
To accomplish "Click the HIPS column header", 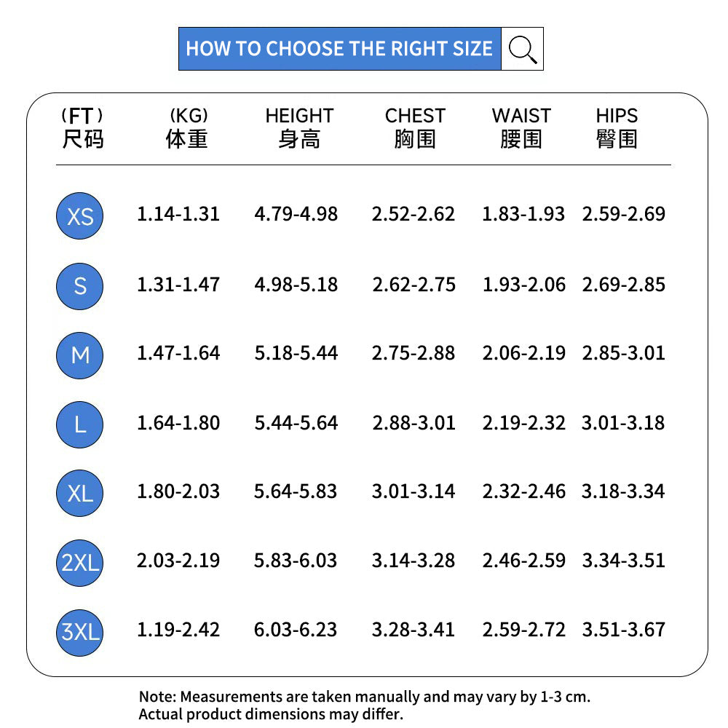I will (x=617, y=127).
